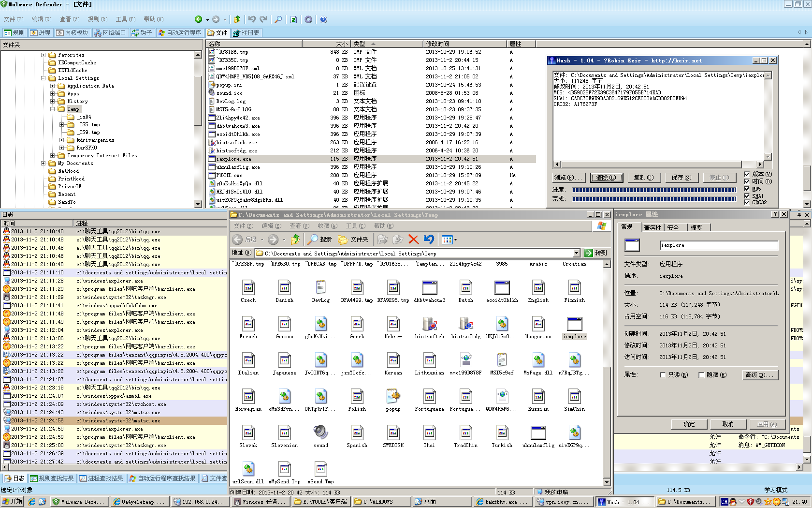Toggle the SHA1 checkbox in Hash window

click(747, 196)
